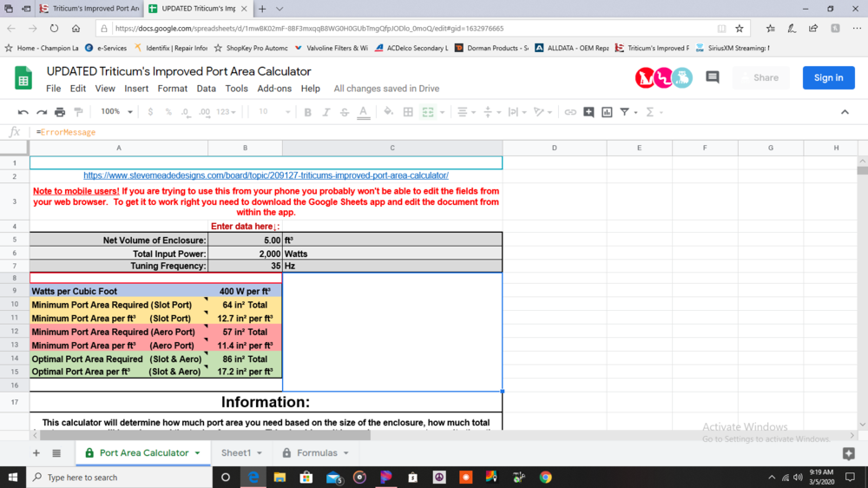Viewport: 868px width, 488px height.
Task: Select the Net Volume 5.00 cell
Action: click(246, 240)
